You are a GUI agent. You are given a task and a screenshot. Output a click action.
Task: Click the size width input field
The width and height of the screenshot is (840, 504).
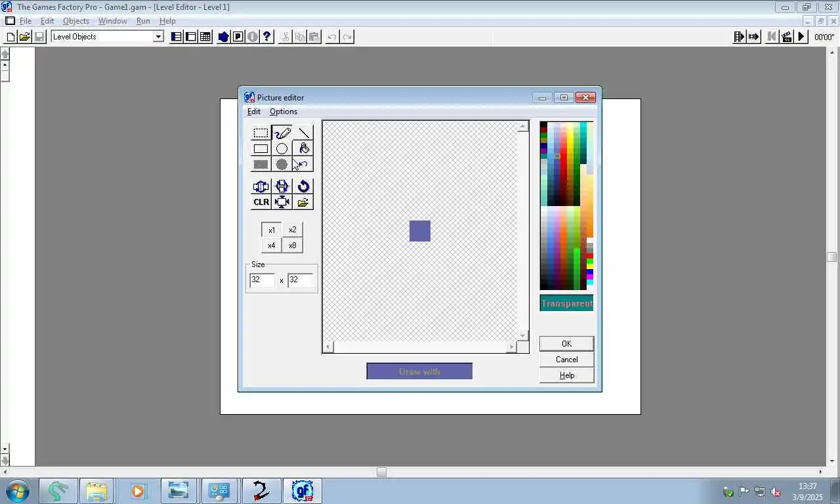[262, 280]
